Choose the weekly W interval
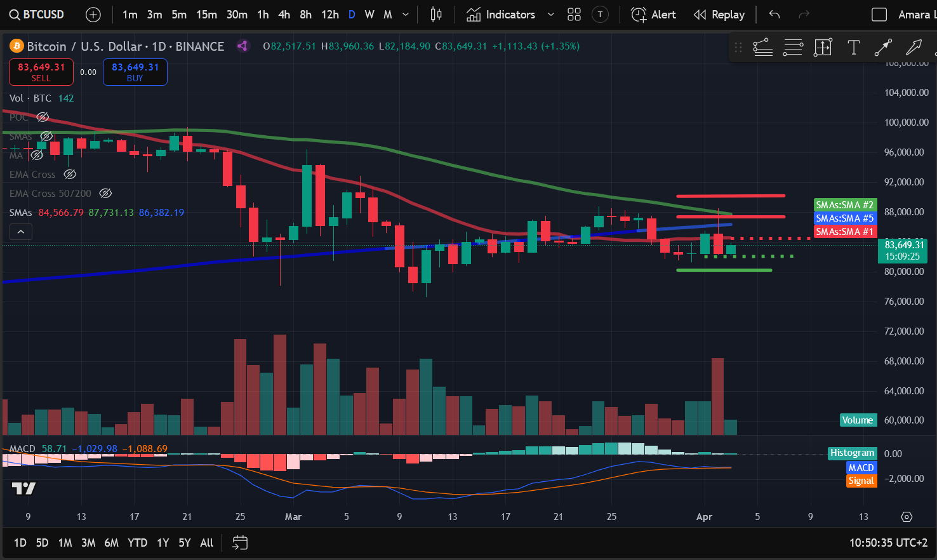The height and width of the screenshot is (560, 937). tap(369, 15)
